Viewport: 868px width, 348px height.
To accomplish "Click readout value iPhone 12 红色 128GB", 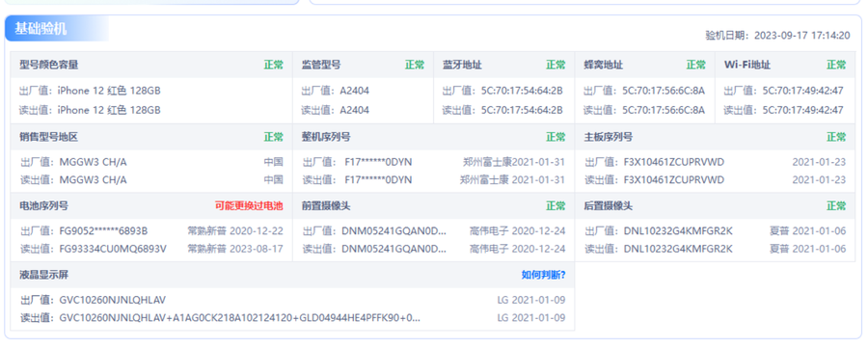I will [x=109, y=110].
